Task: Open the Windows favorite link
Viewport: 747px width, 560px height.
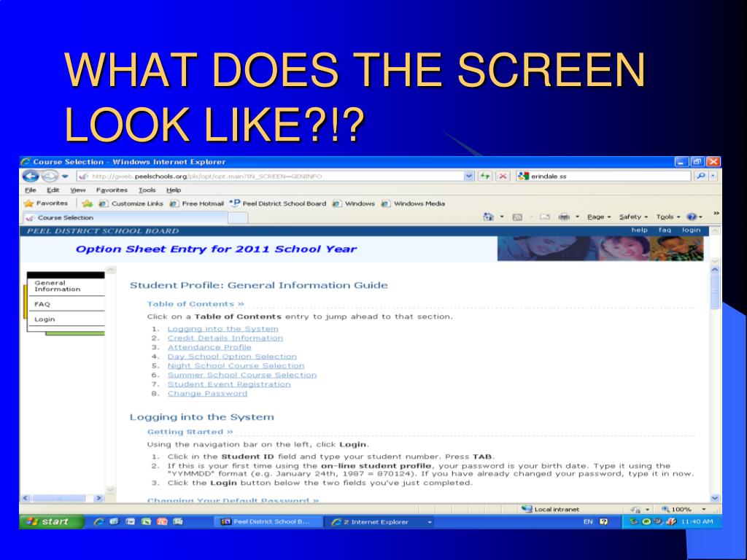Action: [354, 203]
